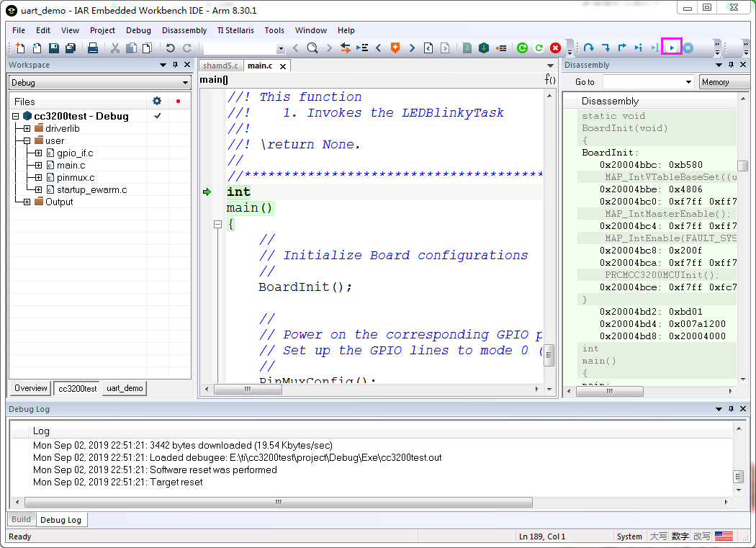Pin the Debug Log panel
The height and width of the screenshot is (548, 756).
[731, 408]
